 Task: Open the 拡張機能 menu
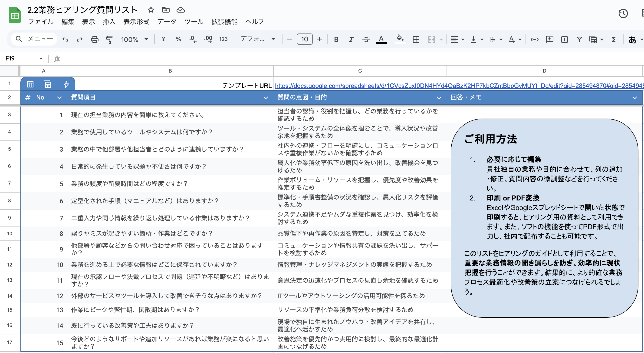click(x=224, y=22)
